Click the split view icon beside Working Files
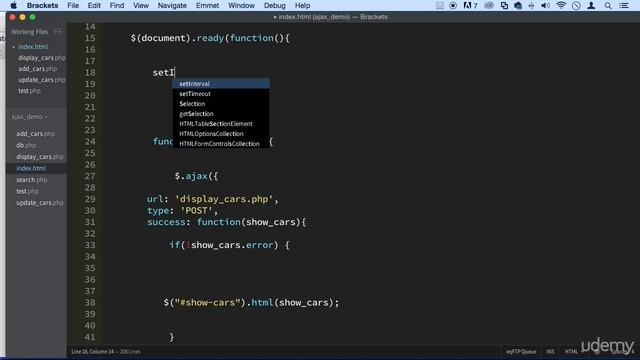The height and width of the screenshot is (360, 640). click(x=58, y=31)
